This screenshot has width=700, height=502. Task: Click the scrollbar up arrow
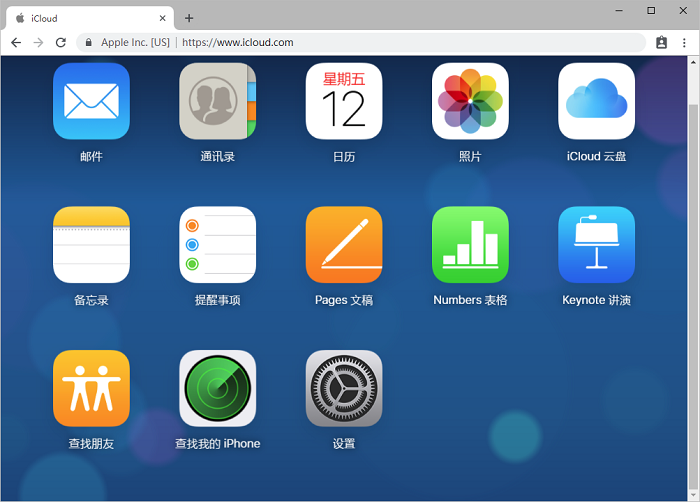(x=693, y=62)
